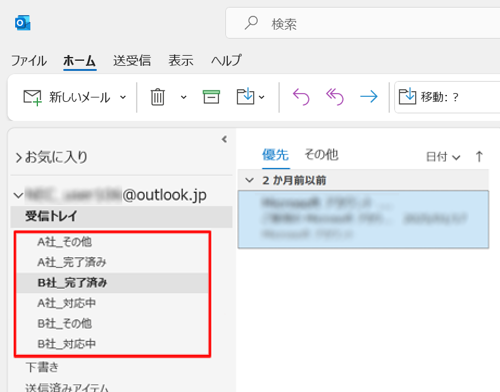Click the reply-all double arrow icon
The image size is (500, 392).
coord(335,97)
